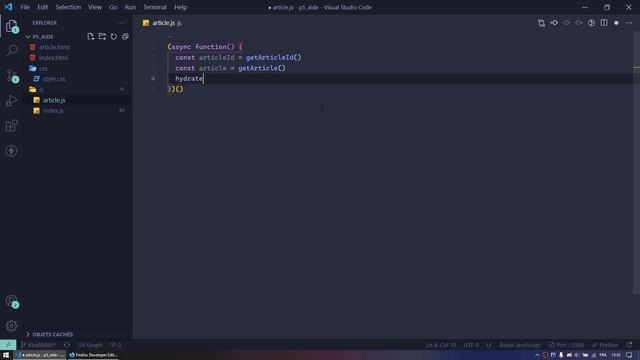
Task: Open the Manage gear icon
Action: pos(11,326)
